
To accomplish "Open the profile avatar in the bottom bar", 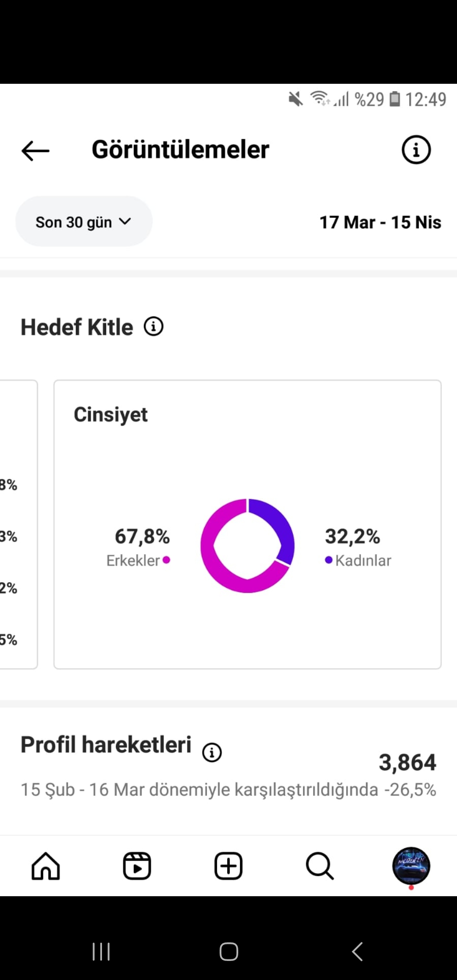I will (x=411, y=866).
